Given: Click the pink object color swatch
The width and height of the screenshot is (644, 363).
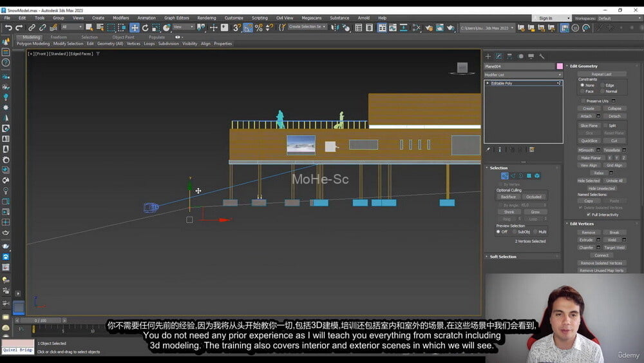Looking at the screenshot, I should pos(559,66).
